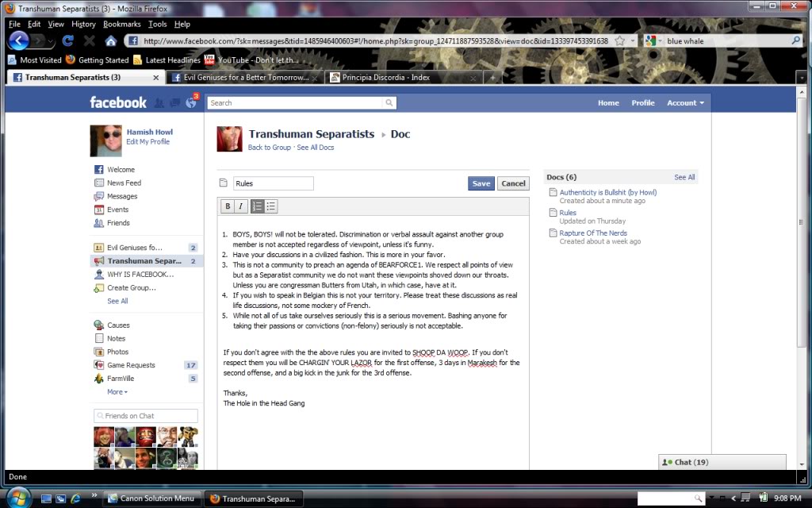Click See All Docs link under title
This screenshot has width=812, height=508.
[x=316, y=147]
